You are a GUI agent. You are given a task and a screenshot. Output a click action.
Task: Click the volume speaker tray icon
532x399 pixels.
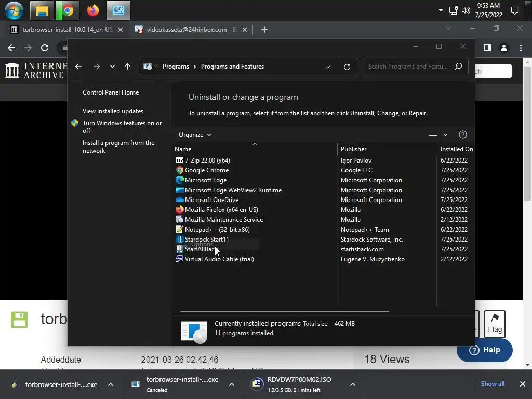pos(466,10)
